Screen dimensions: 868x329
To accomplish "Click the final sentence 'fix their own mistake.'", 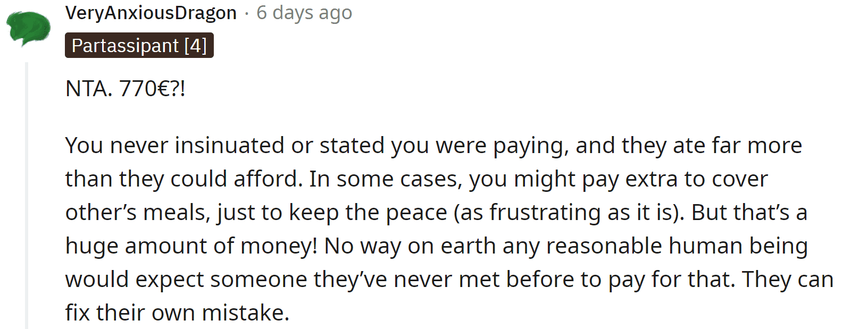I will 177,313.
